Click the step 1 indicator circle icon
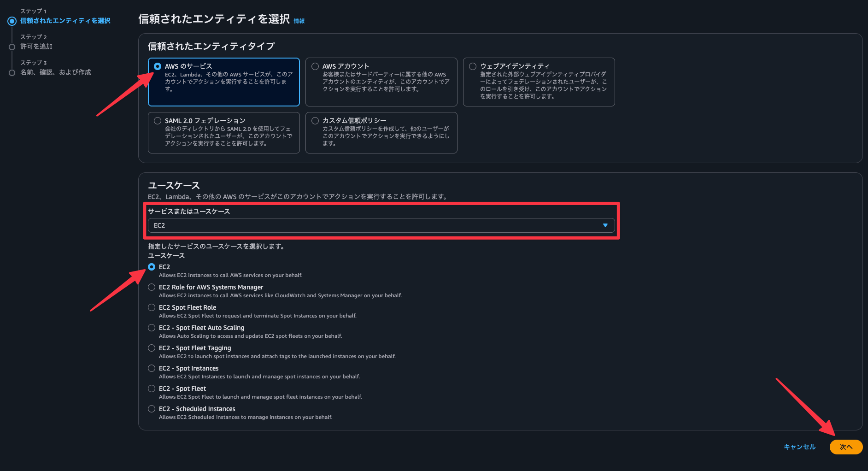This screenshot has height=471, width=868. (x=12, y=21)
